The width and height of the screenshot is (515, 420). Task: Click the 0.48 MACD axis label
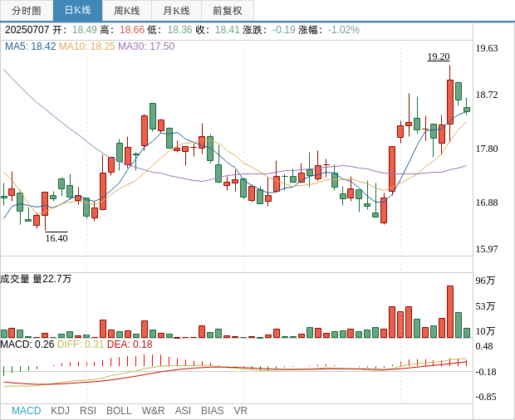[x=484, y=346]
